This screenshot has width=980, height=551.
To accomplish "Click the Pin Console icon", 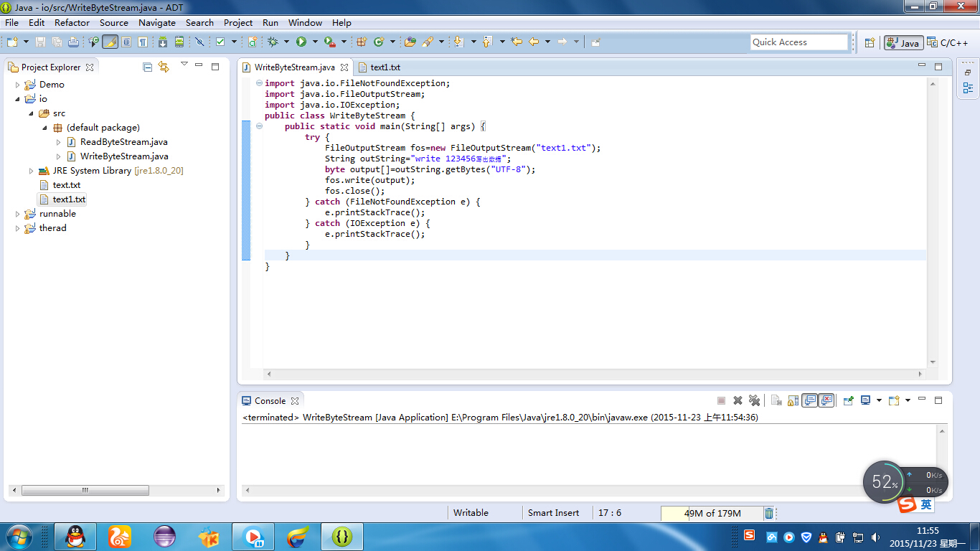I will click(x=848, y=400).
